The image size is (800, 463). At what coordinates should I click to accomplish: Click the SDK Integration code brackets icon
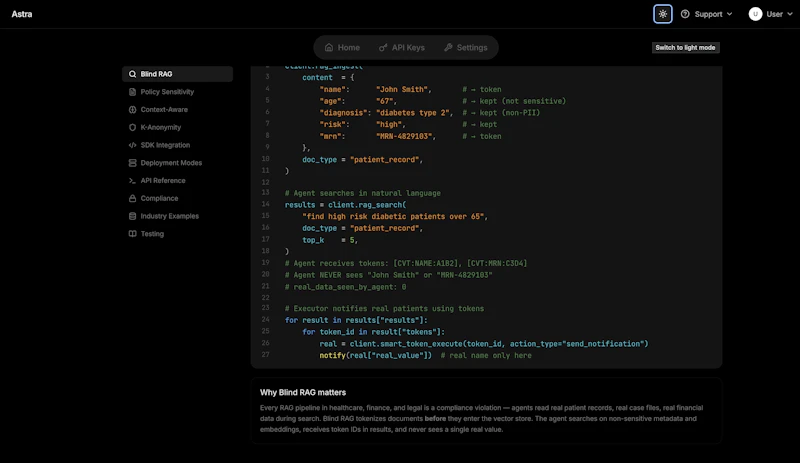pyautogui.click(x=132, y=145)
